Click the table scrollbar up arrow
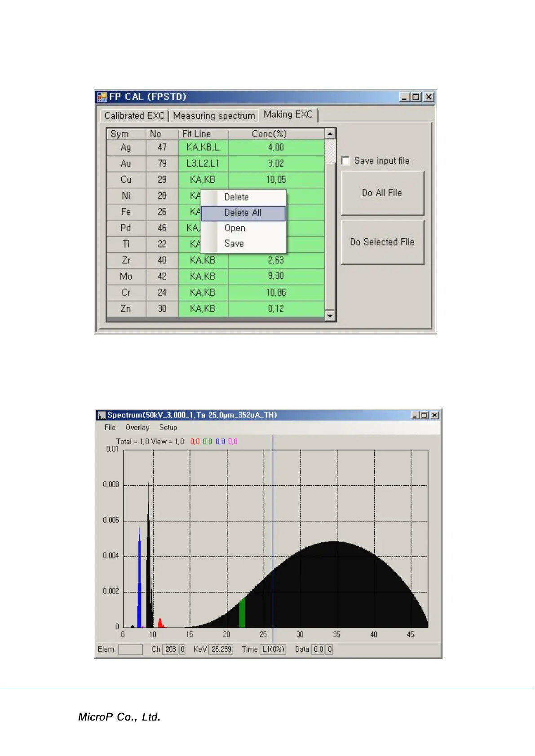 pos(330,134)
